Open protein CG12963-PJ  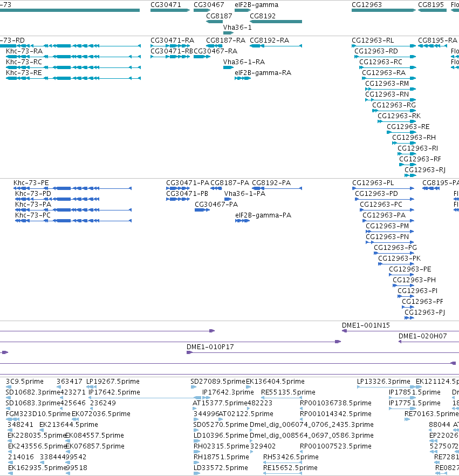(x=424, y=312)
